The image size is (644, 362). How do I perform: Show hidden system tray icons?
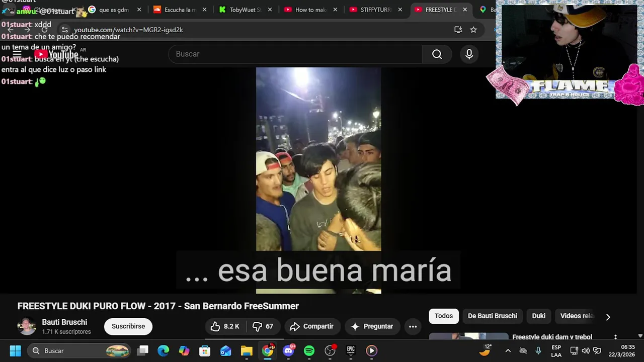pos(508,350)
